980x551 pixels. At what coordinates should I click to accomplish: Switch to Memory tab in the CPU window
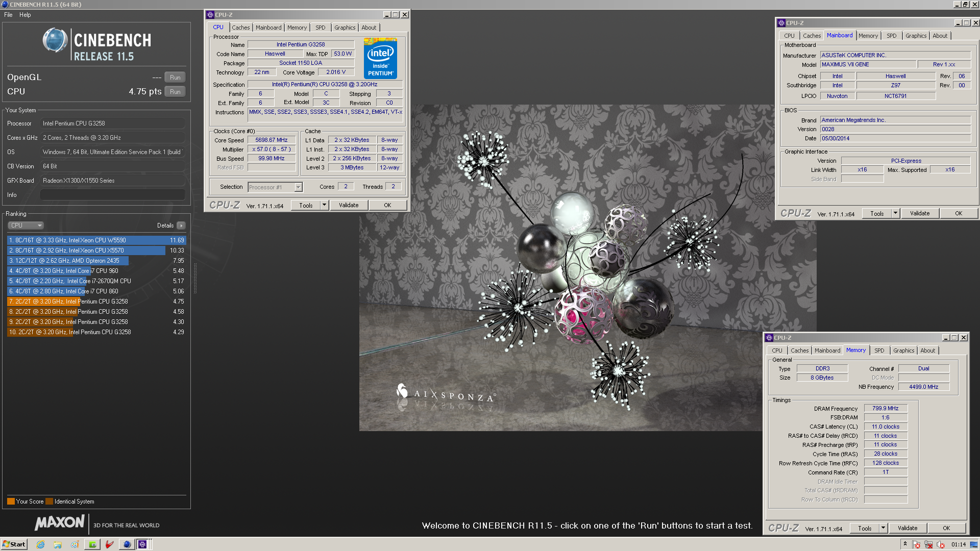297,28
